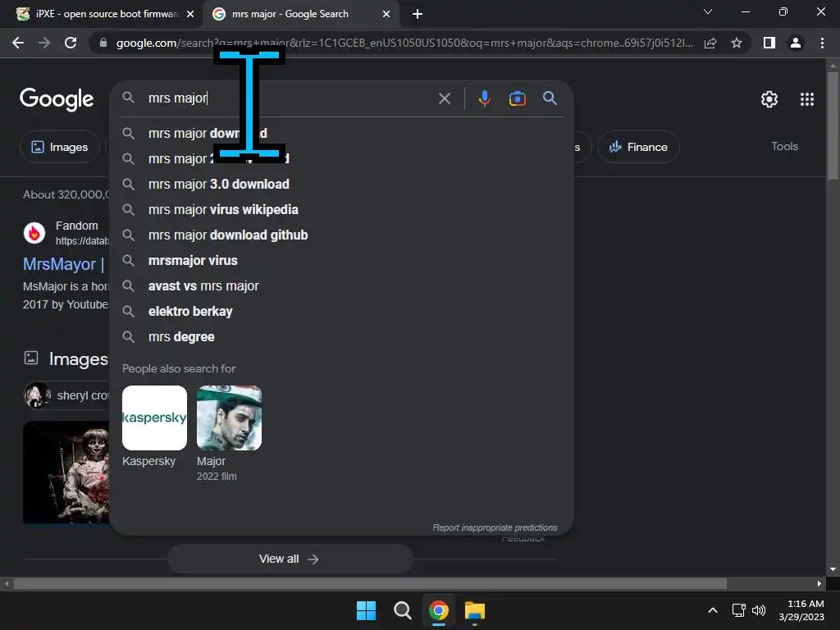840x630 pixels.
Task: Click the horizontal page scrollbar
Action: click(370, 583)
